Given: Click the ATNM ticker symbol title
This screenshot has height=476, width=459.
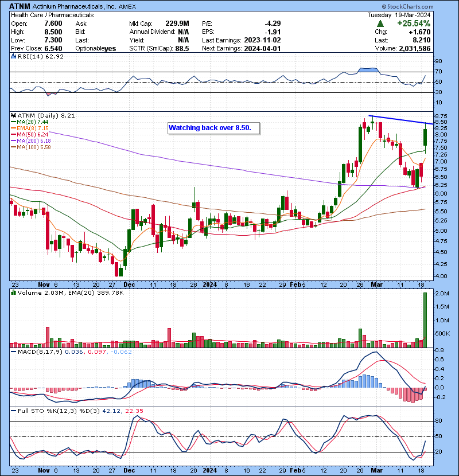Looking at the screenshot, I should [20, 6].
